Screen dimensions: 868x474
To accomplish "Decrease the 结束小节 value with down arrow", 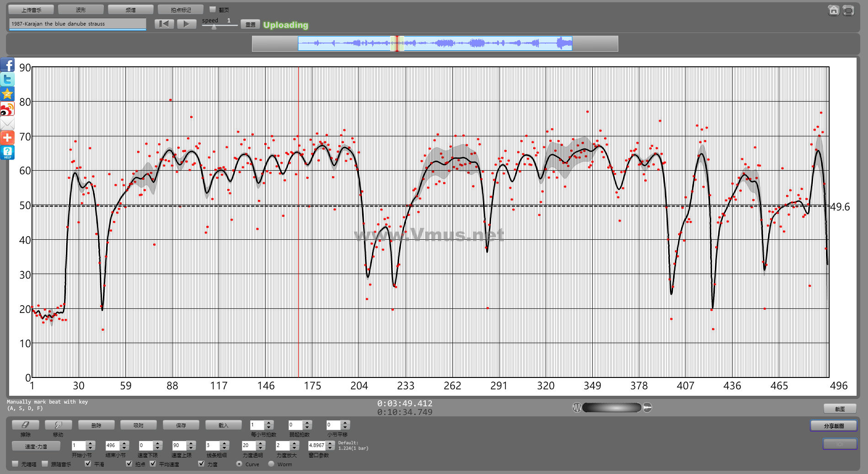I will [x=124, y=448].
